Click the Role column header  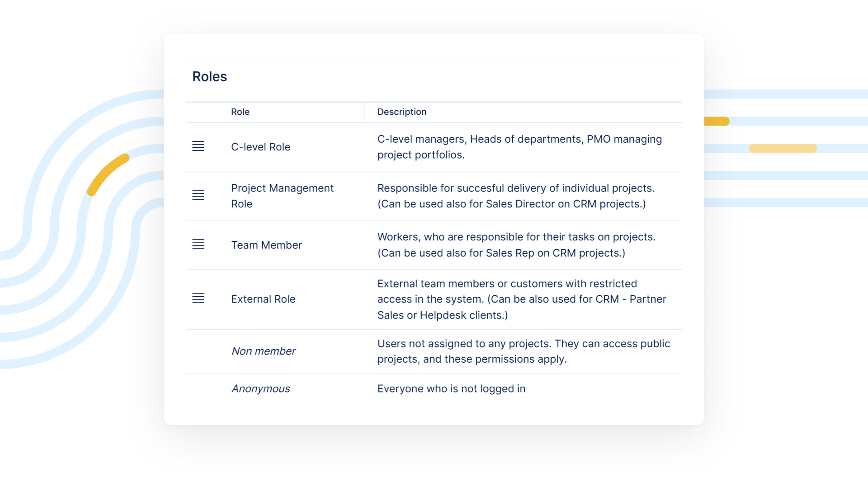point(240,112)
